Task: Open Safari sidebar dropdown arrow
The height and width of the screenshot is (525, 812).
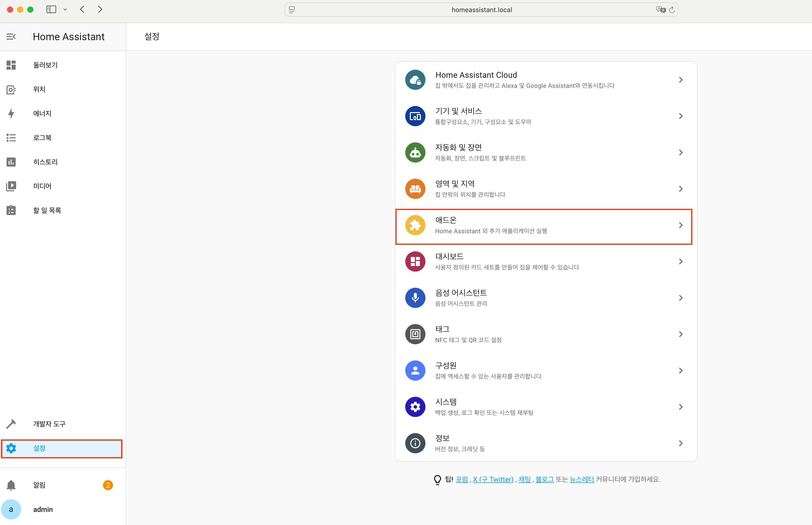Action: pyautogui.click(x=65, y=10)
